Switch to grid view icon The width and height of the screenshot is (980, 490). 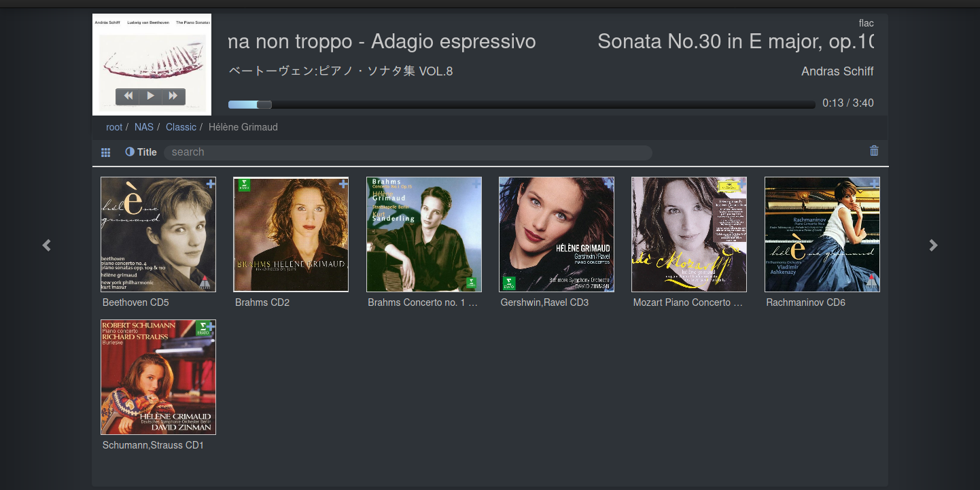[x=105, y=152]
